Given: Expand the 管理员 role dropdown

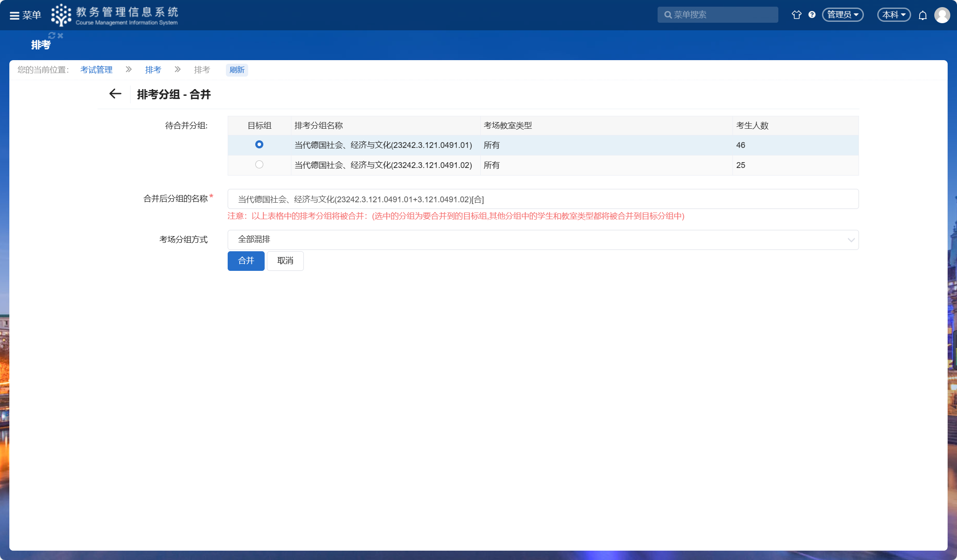Looking at the screenshot, I should click(x=842, y=15).
